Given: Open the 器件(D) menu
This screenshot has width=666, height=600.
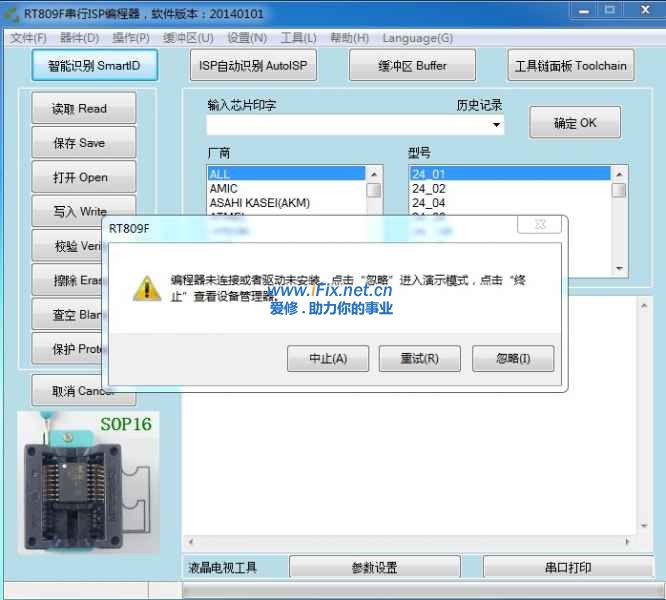Looking at the screenshot, I should [x=79, y=38].
